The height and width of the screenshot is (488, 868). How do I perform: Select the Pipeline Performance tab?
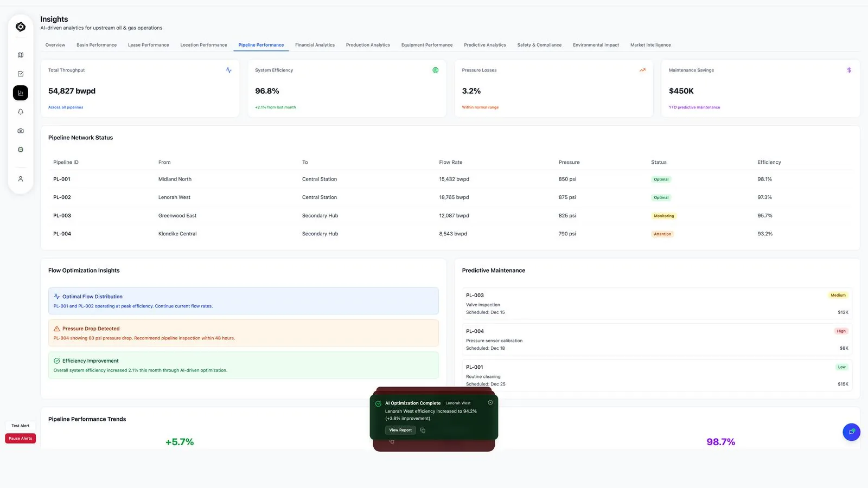click(261, 45)
